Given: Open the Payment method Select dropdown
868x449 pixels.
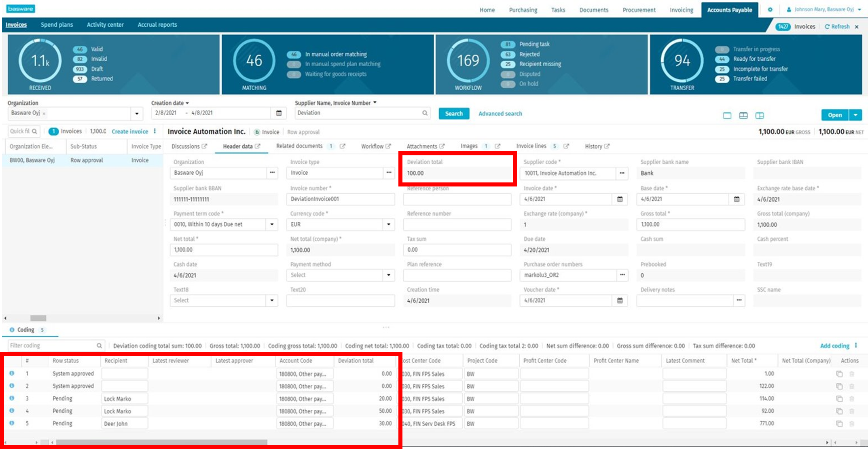Looking at the screenshot, I should [x=389, y=275].
